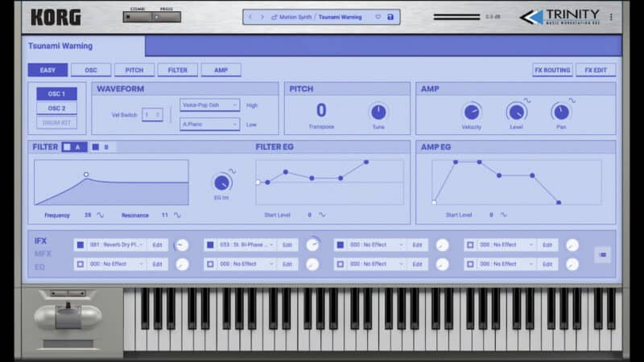Click the heart favorite icon
The width and height of the screenshot is (644, 362).
pos(378,17)
